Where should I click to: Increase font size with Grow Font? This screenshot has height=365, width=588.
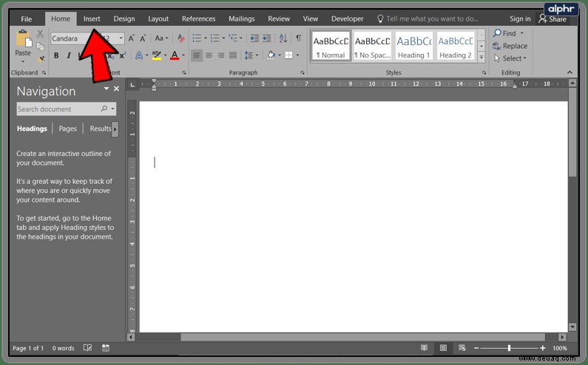(131, 38)
